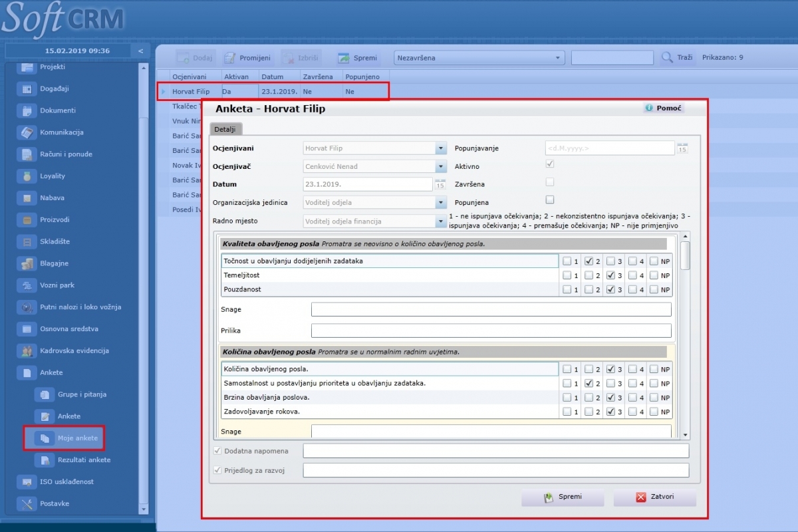Screen dimensions: 798x532
Task: Open the Događaji calendar icon
Action: [27, 89]
